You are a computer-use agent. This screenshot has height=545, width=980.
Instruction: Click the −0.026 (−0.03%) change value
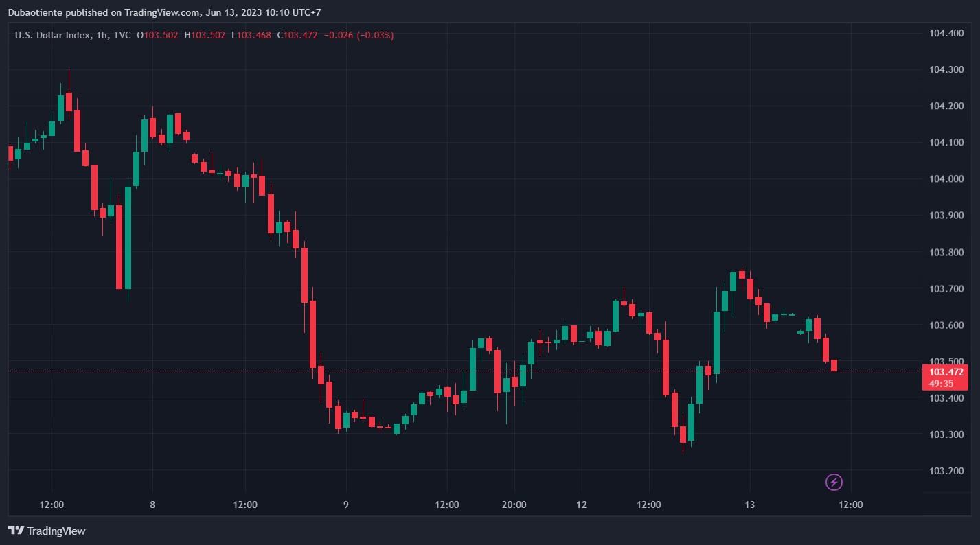[x=358, y=35]
